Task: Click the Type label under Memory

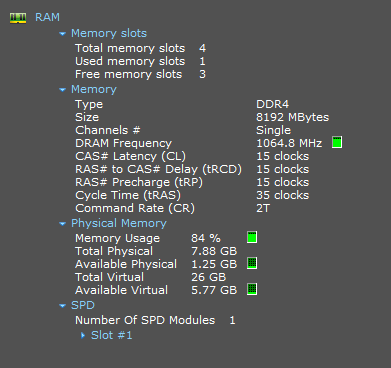Action: 89,104
